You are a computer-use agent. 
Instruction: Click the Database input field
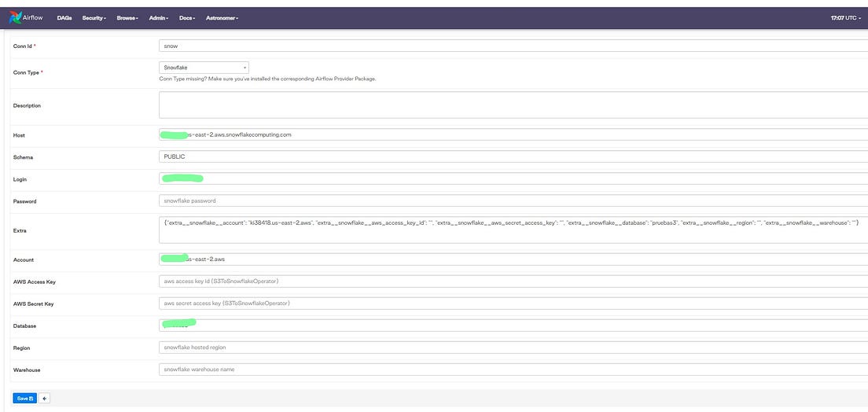[x=513, y=326]
